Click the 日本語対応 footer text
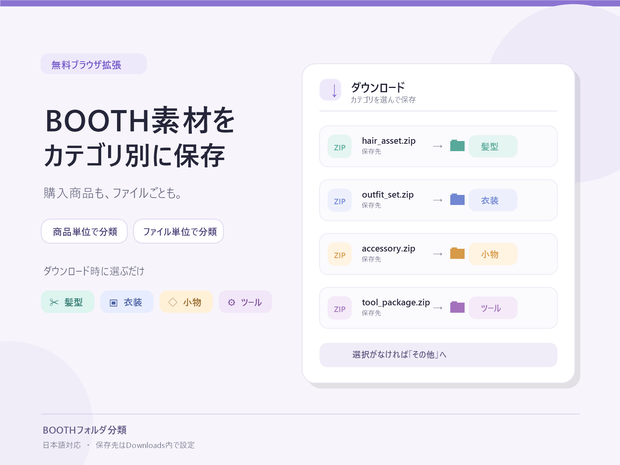This screenshot has width=620, height=465. point(62,445)
